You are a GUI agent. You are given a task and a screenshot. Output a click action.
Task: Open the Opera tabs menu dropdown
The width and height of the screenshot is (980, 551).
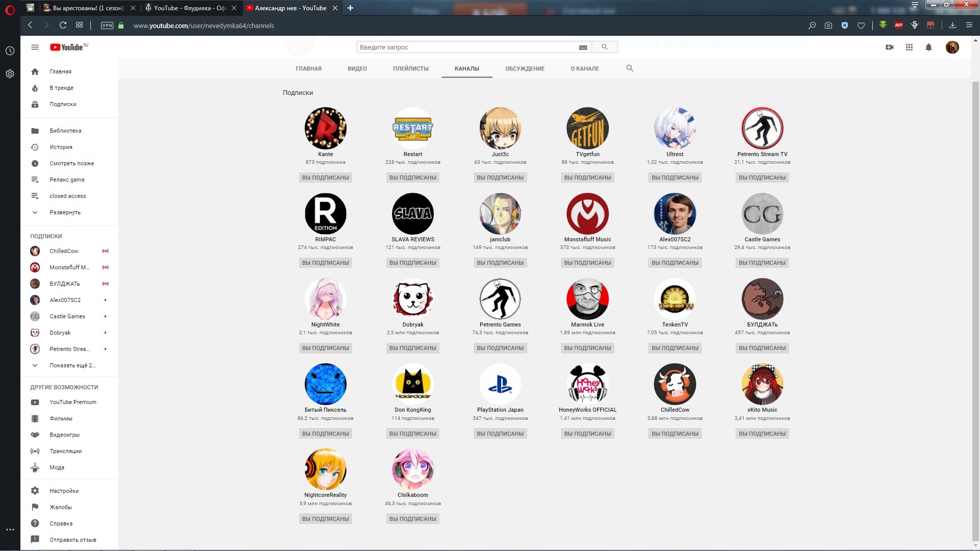(915, 5)
